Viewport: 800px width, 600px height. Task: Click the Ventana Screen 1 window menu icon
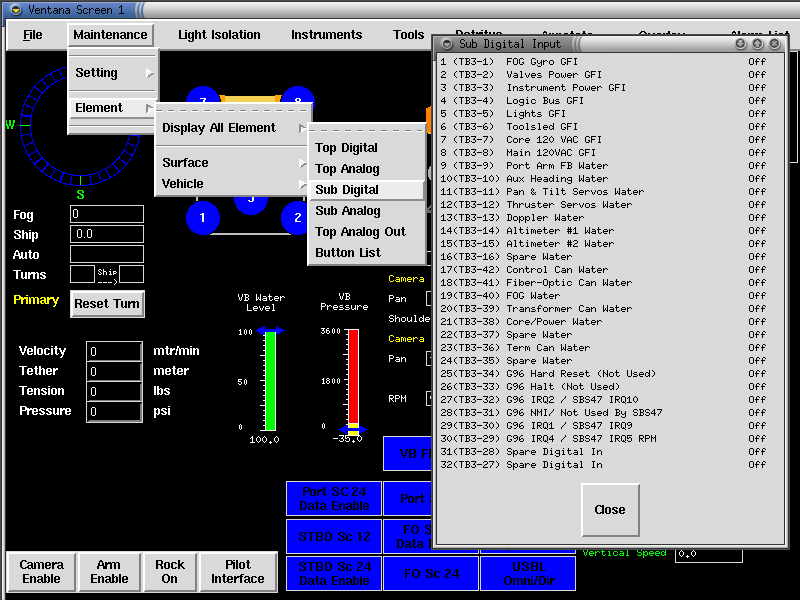(16, 10)
